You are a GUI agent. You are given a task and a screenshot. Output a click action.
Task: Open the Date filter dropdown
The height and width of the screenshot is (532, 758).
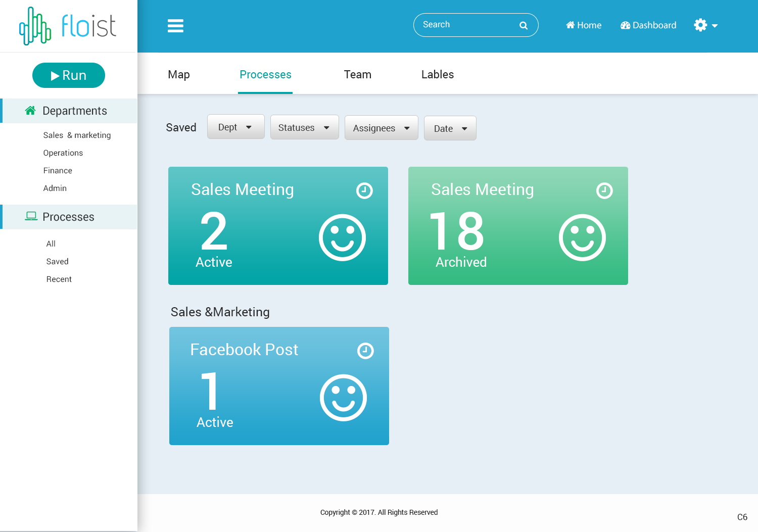tap(450, 129)
